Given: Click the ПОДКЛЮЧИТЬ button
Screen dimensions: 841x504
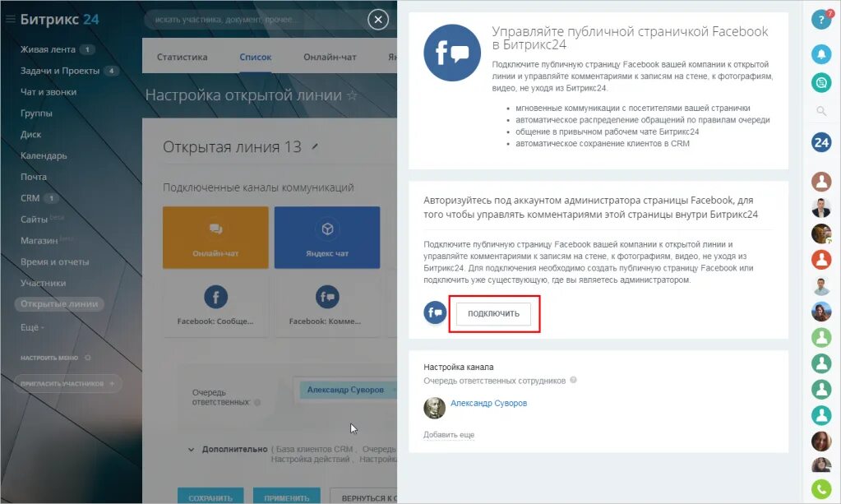Looking at the screenshot, I should [493, 313].
